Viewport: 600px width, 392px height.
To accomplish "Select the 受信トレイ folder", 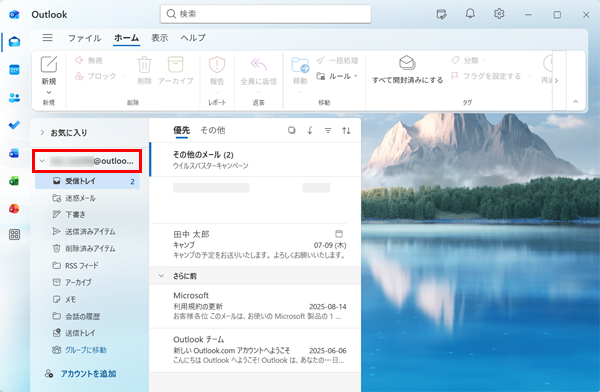I will pos(87,181).
